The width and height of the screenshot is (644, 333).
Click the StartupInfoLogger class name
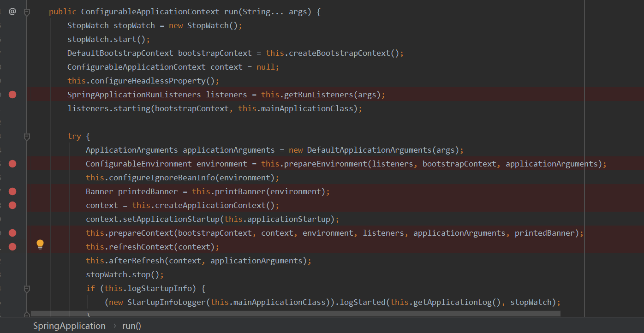[166, 302]
